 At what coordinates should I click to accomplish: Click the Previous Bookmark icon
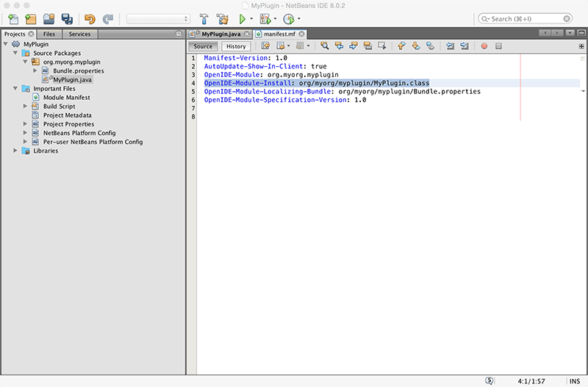401,46
